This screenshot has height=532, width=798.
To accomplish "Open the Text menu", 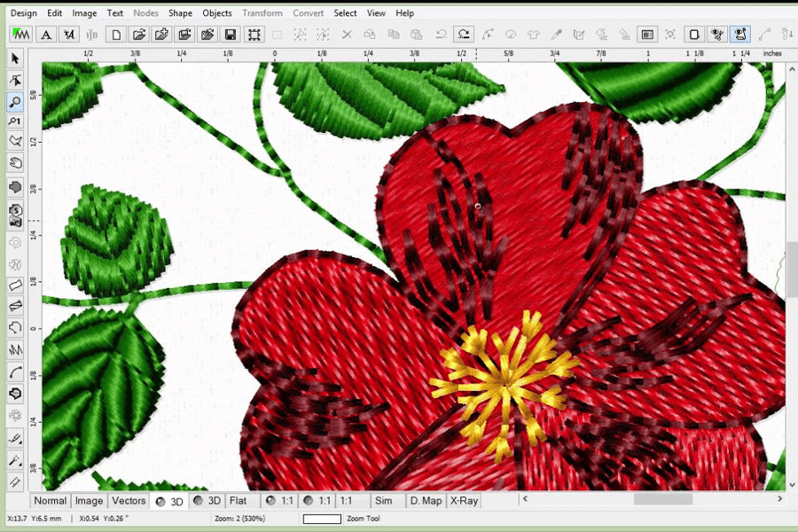I will tap(114, 13).
